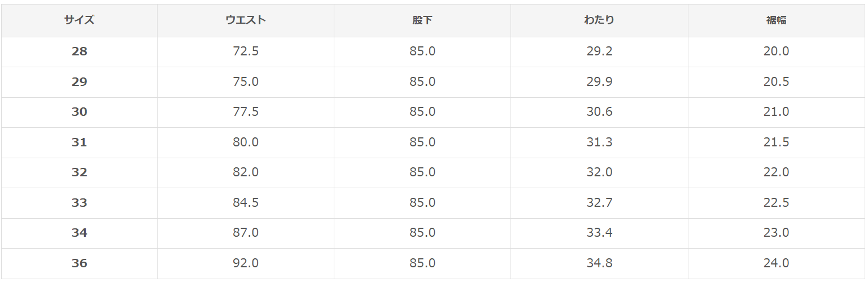Click the 85.0 inseam cell for size 29
Image resolution: width=868 pixels, height=282 pixels.
tap(422, 82)
